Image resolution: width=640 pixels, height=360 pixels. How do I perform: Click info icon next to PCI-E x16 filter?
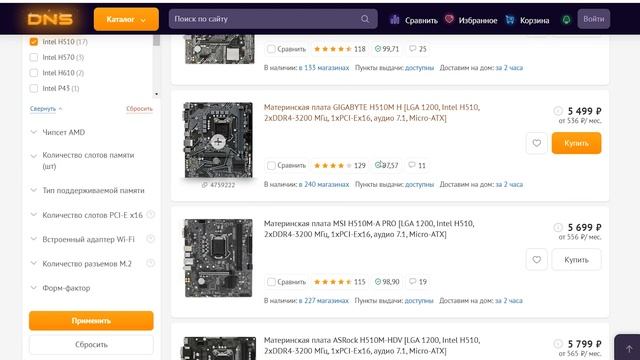[151, 214]
